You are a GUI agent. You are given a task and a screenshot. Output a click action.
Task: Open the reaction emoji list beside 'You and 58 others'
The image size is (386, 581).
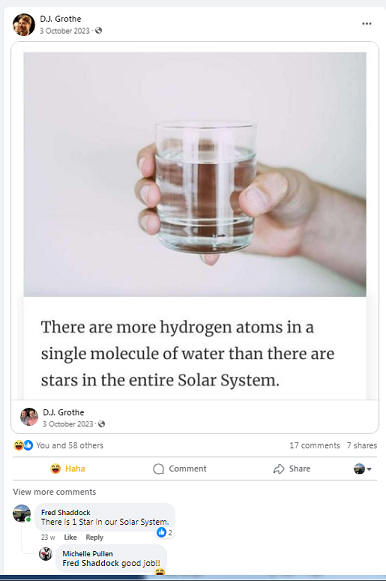[x=23, y=445]
